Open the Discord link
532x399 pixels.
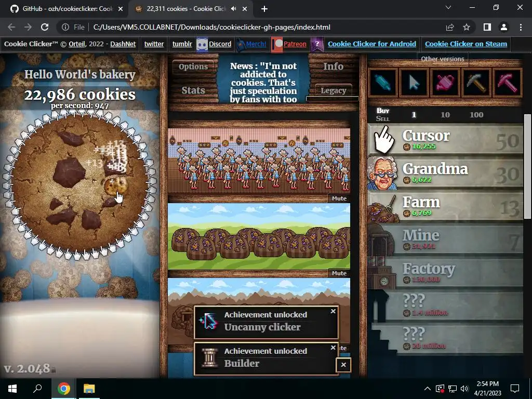[220, 44]
